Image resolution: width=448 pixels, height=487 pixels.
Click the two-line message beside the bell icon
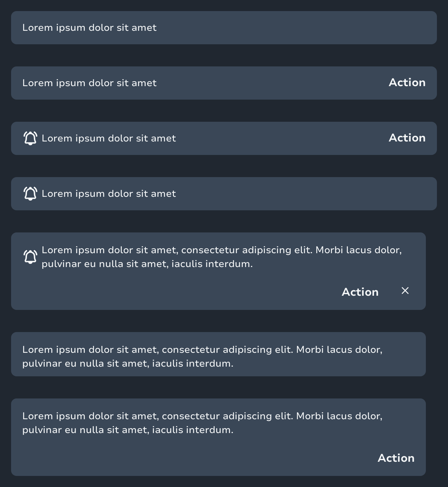[221, 257]
